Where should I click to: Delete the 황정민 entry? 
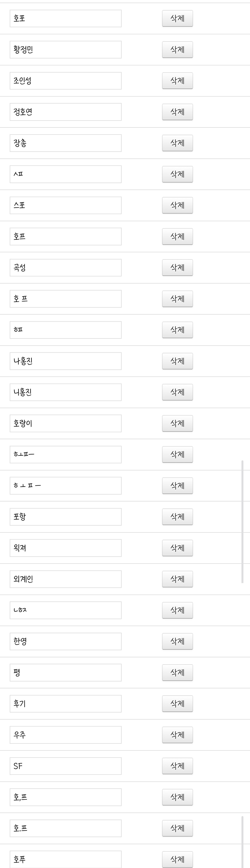[177, 50]
